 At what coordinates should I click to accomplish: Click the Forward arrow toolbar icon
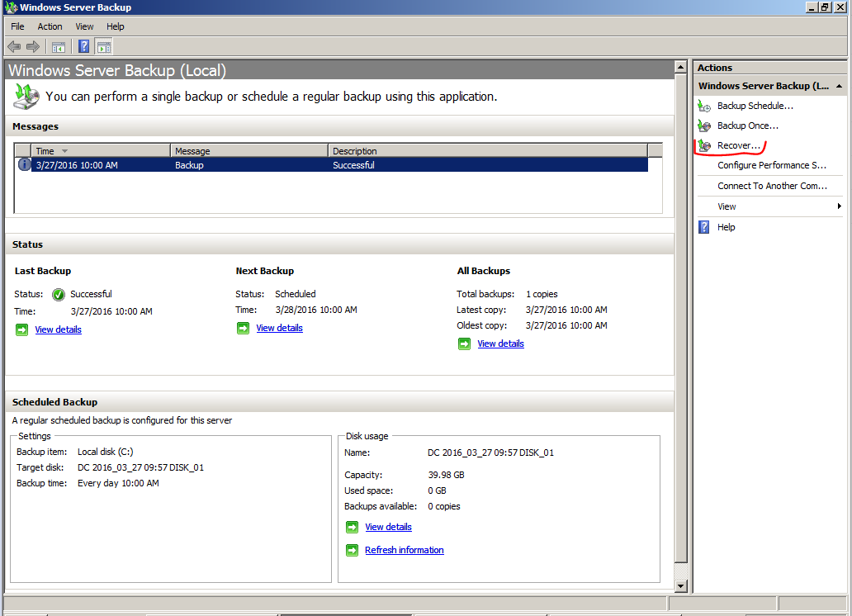click(x=33, y=47)
